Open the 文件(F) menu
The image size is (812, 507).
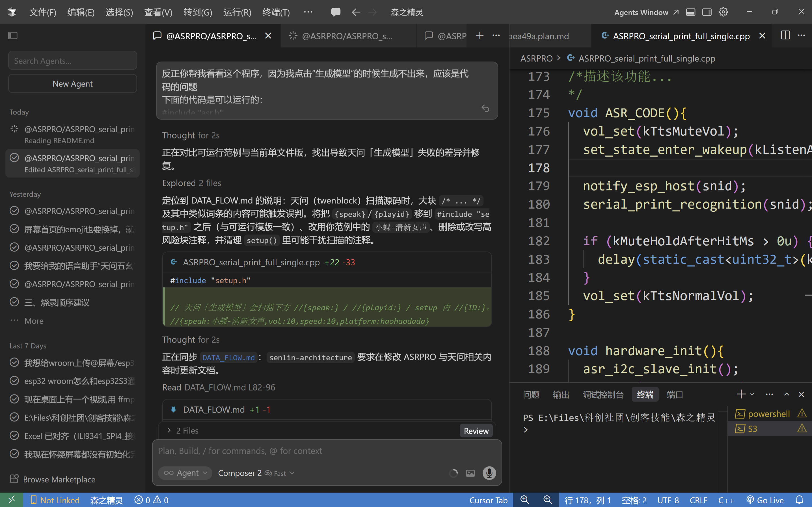(43, 12)
